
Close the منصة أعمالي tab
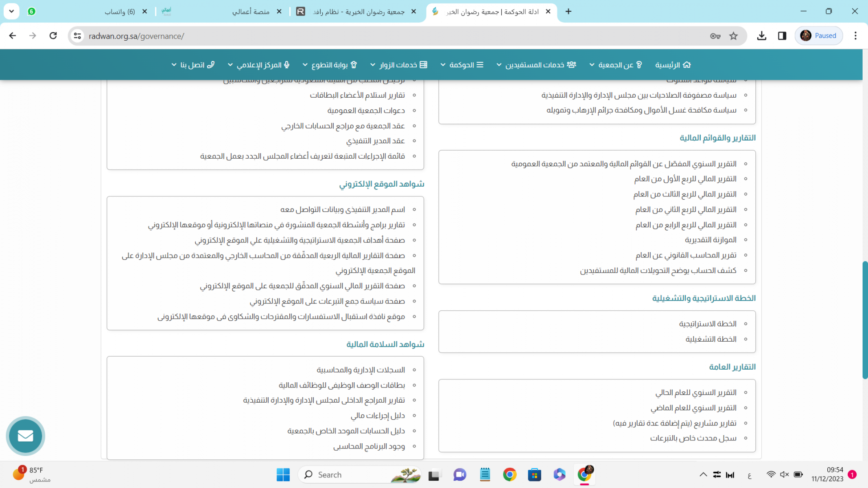click(x=279, y=11)
